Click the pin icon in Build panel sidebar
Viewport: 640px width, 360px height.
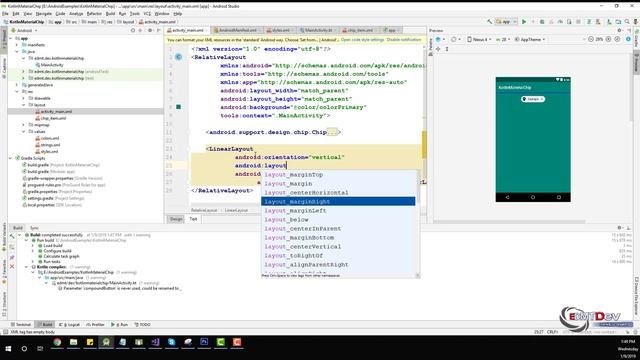tap(12, 258)
